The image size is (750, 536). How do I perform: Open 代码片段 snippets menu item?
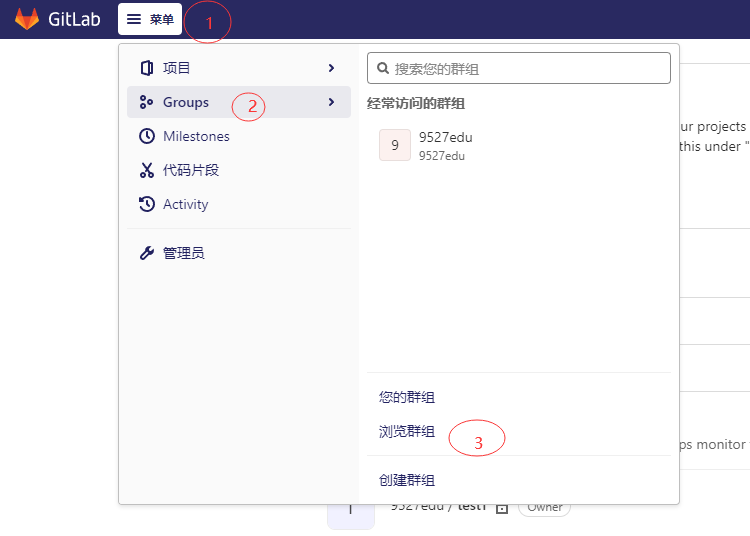tap(239, 170)
